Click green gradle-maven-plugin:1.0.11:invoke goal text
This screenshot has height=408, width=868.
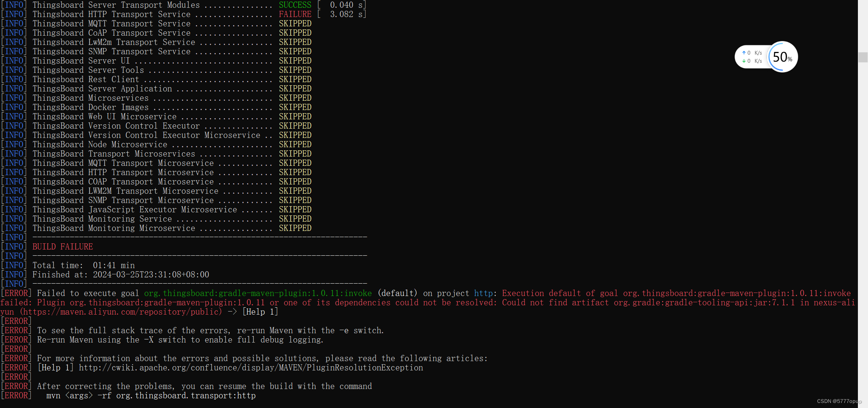click(x=258, y=293)
